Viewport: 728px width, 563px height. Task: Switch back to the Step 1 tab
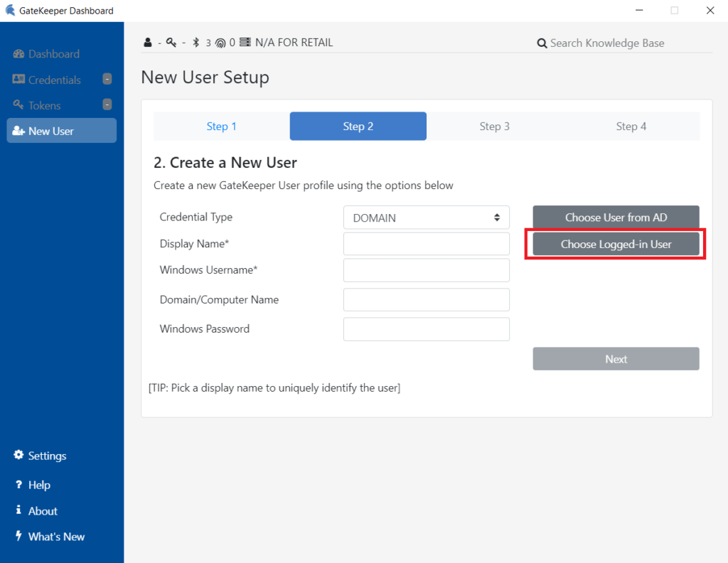(221, 126)
